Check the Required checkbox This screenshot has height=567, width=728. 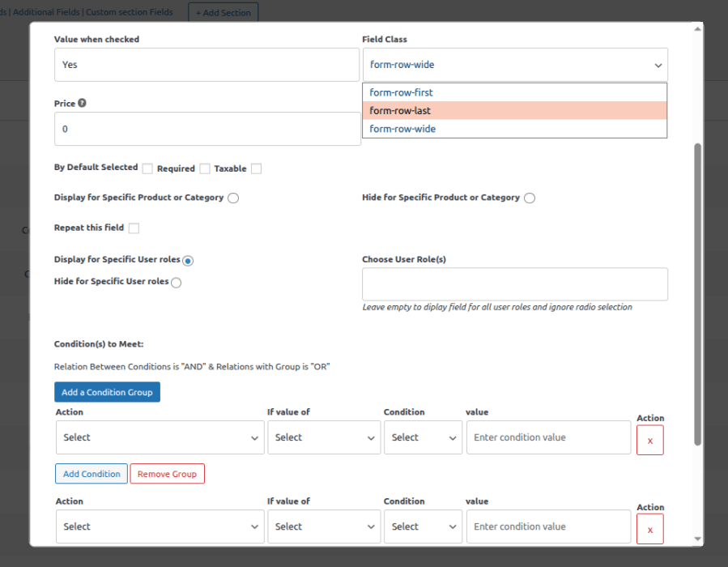tap(205, 168)
